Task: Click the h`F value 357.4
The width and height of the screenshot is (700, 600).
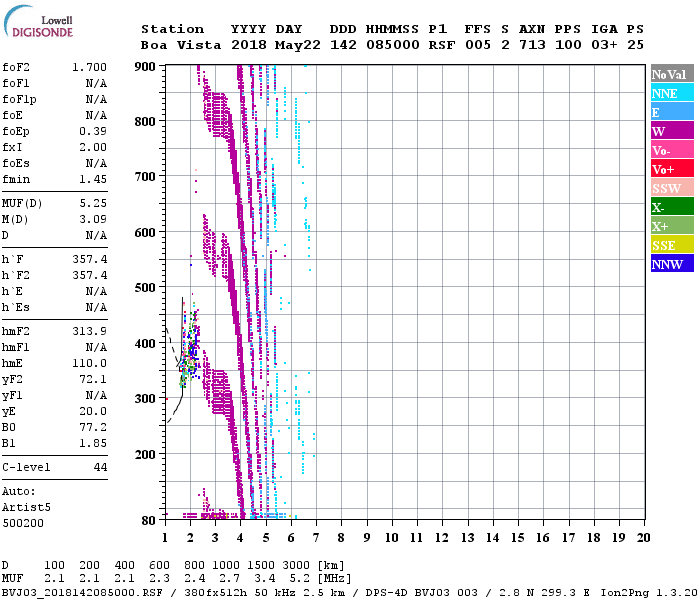Action: [89, 259]
